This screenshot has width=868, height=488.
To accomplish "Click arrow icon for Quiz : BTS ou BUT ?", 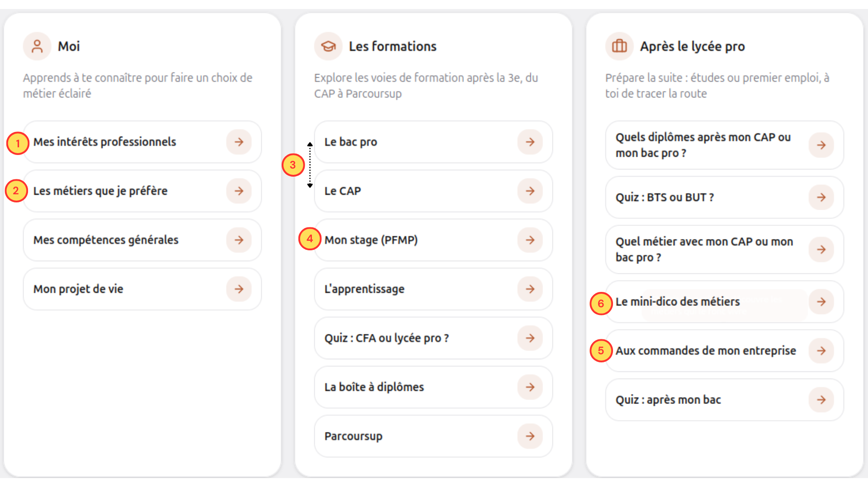I will click(821, 197).
